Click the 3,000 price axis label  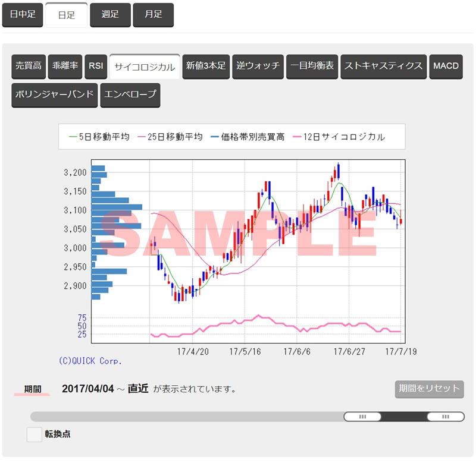pyautogui.click(x=76, y=248)
